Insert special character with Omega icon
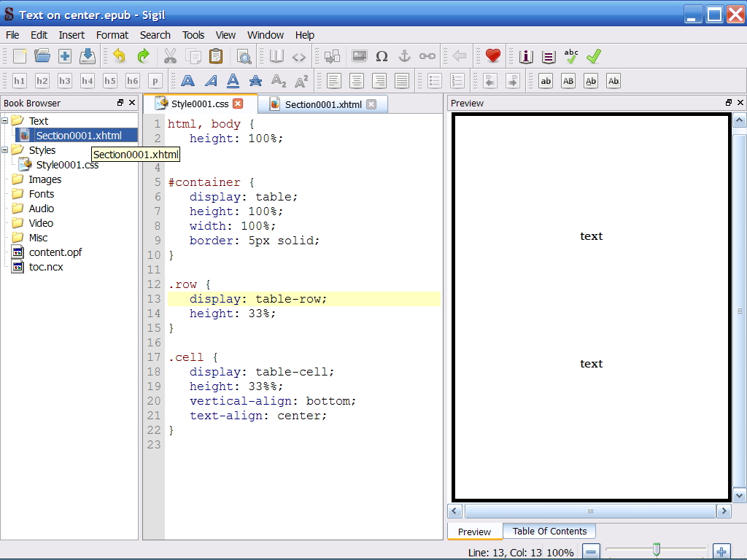Viewport: 747px width, 560px height. pyautogui.click(x=382, y=56)
